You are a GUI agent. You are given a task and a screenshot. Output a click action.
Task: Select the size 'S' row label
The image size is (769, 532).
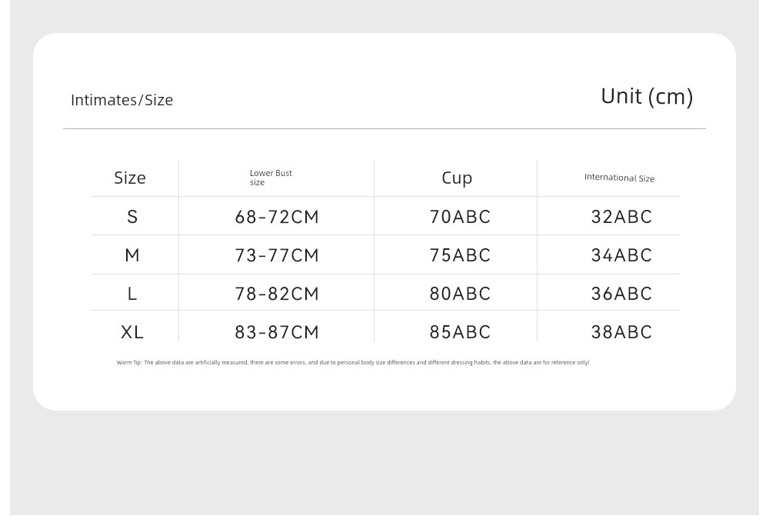pyautogui.click(x=132, y=217)
